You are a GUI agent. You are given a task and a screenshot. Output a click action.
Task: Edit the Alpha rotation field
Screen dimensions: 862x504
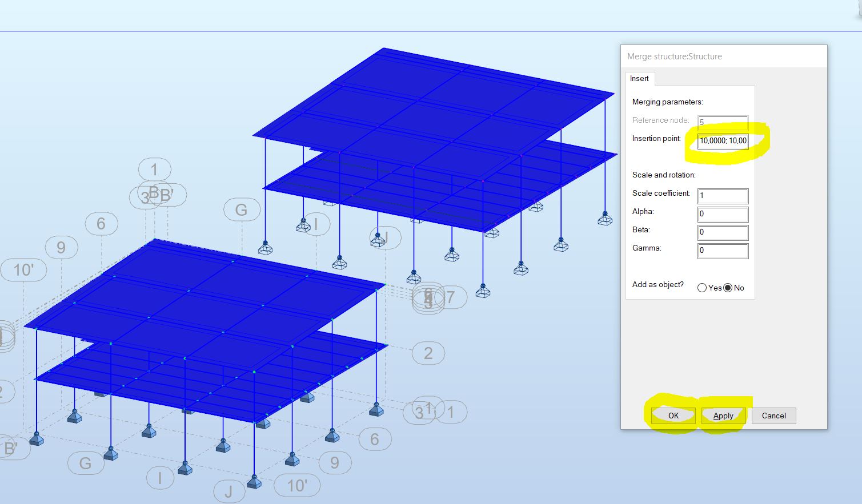722,214
